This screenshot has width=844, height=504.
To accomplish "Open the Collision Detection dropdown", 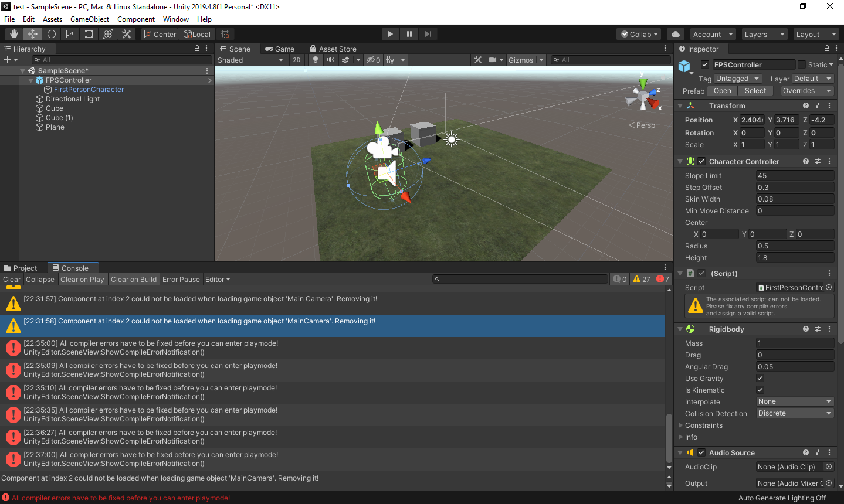I will (795, 413).
